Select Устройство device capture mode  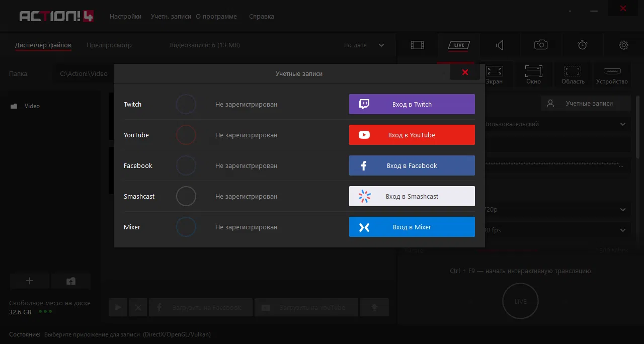(612, 75)
